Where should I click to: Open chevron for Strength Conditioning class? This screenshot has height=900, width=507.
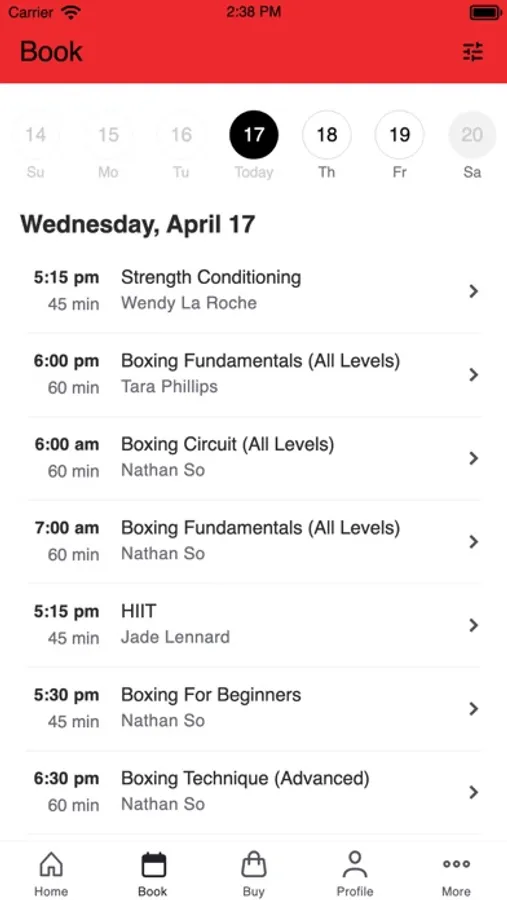click(473, 291)
